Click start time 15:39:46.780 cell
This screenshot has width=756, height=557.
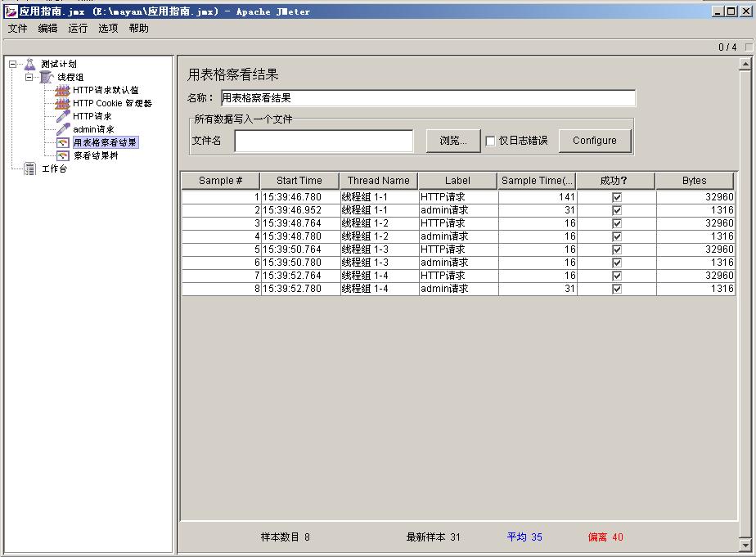300,197
